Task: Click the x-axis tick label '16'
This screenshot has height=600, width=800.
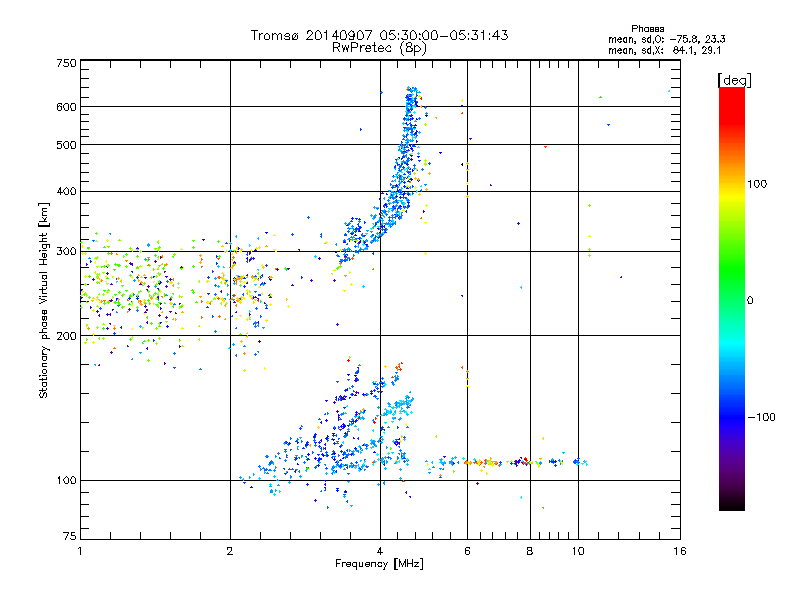Action: [x=680, y=551]
